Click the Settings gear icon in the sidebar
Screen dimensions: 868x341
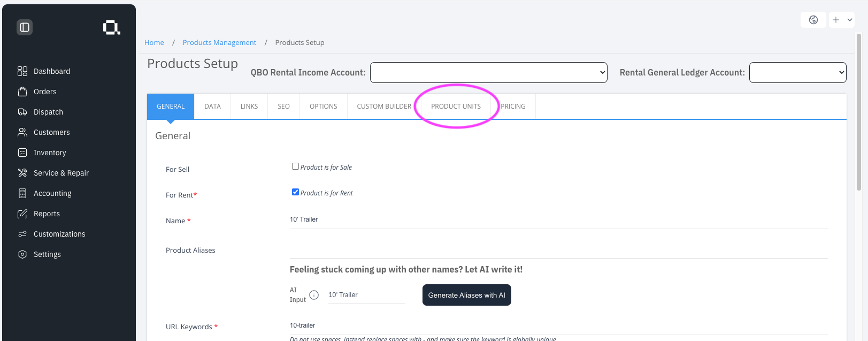pyautogui.click(x=22, y=254)
